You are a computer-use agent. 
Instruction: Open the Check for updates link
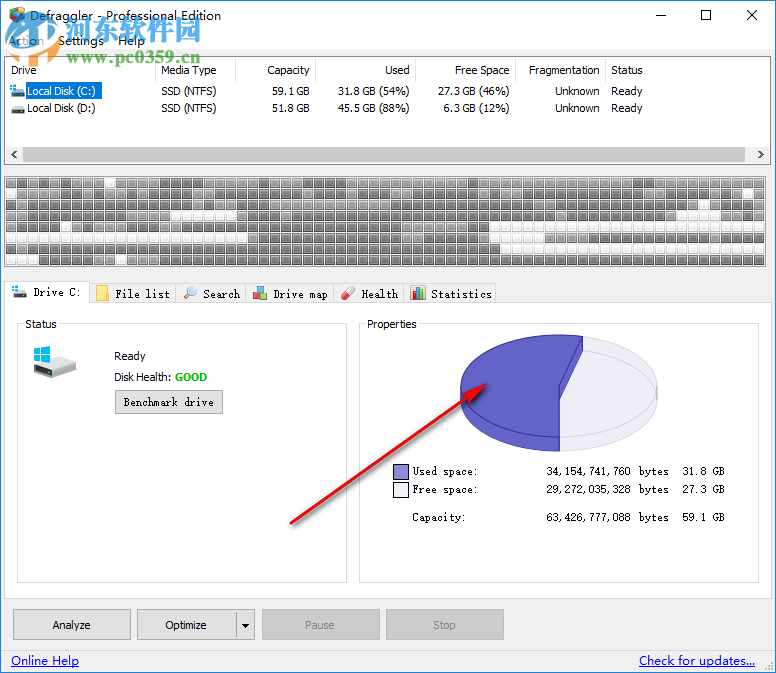[x=697, y=661]
